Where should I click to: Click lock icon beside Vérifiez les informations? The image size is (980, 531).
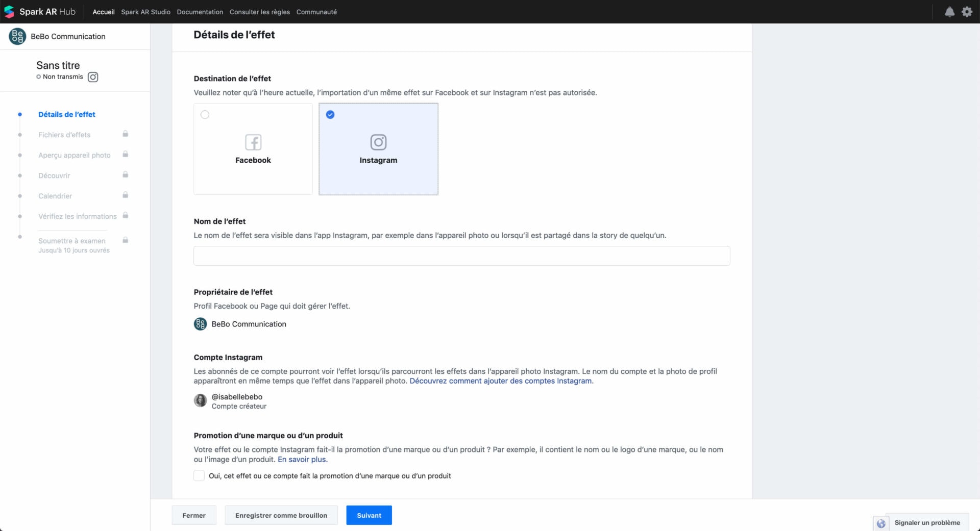click(125, 215)
